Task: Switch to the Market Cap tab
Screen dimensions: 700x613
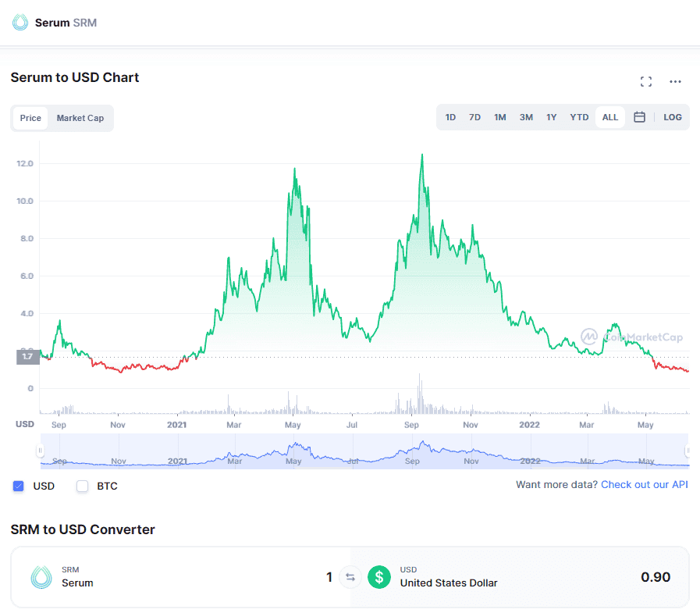Action: click(80, 118)
